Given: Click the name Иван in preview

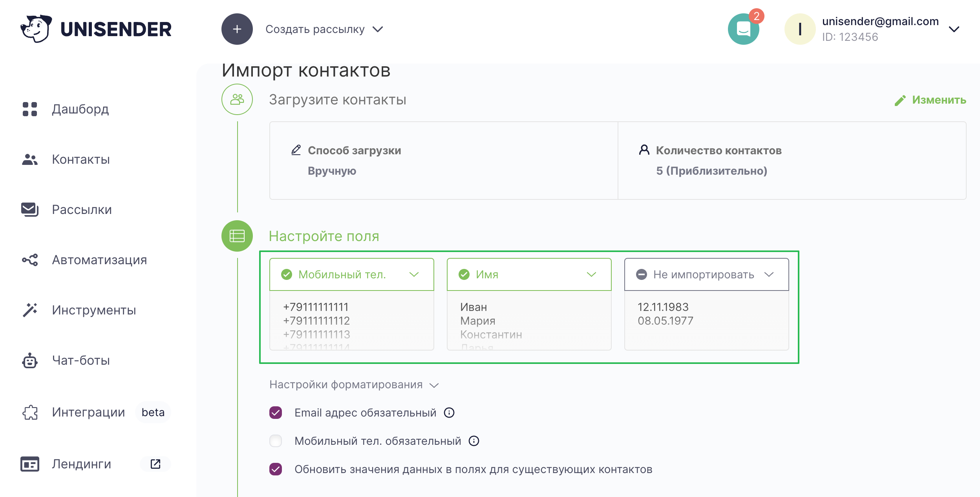Looking at the screenshot, I should [474, 307].
